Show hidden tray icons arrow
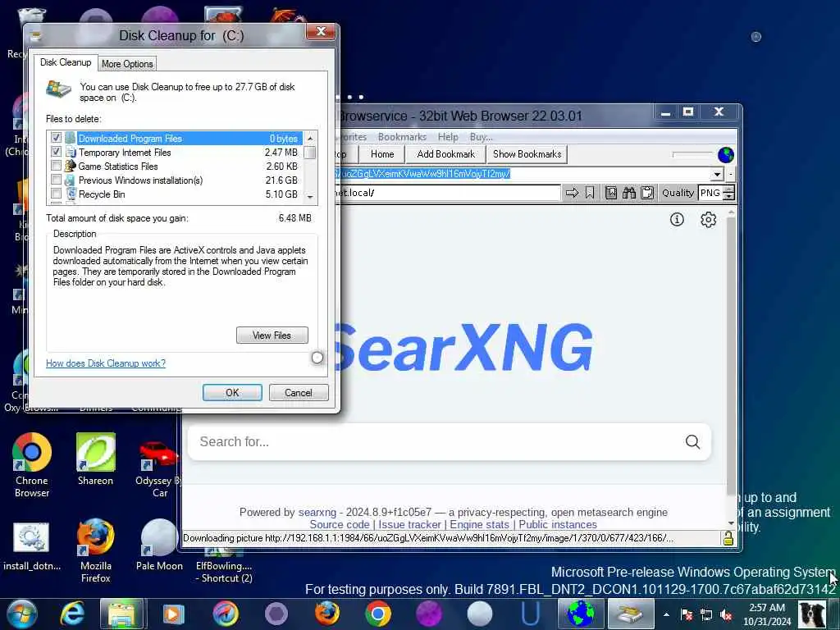 [x=666, y=614]
